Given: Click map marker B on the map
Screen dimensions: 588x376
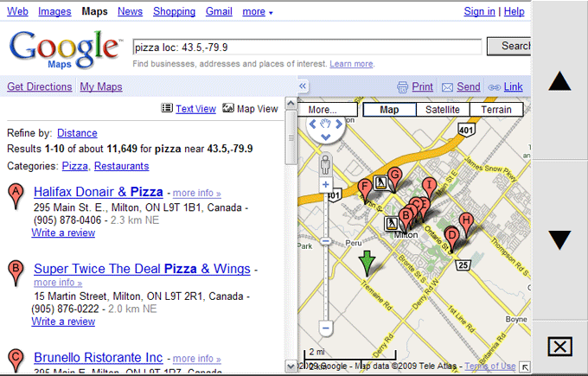Looking at the screenshot, I should coord(406,220).
